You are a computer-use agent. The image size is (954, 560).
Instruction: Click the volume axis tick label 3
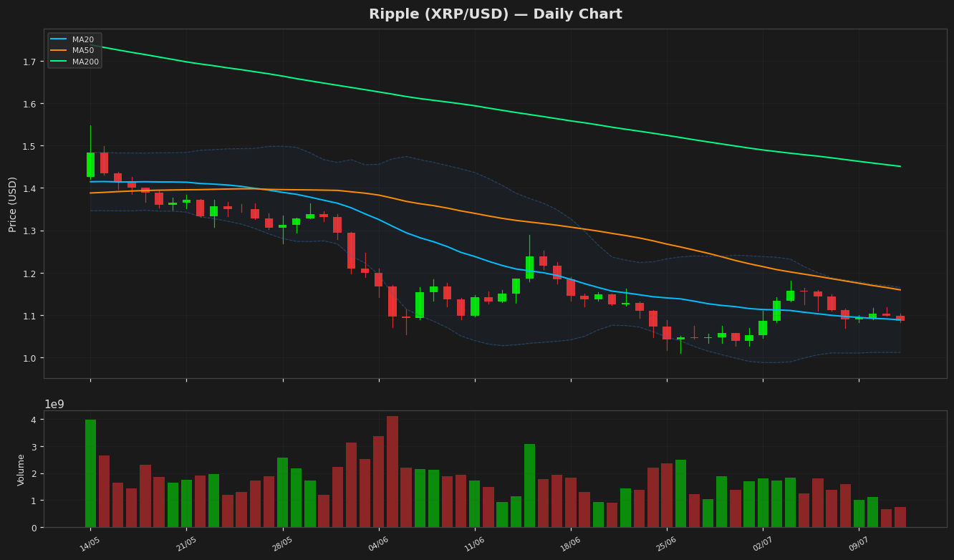[33, 447]
